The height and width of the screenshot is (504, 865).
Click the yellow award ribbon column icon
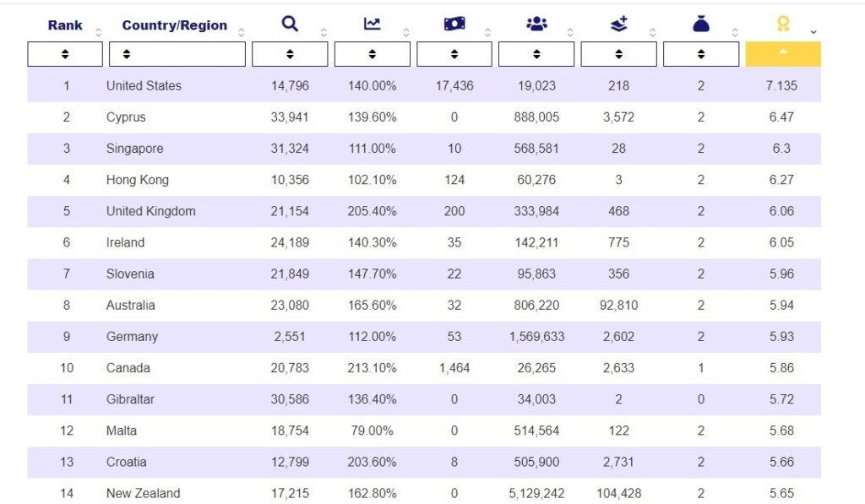(783, 24)
